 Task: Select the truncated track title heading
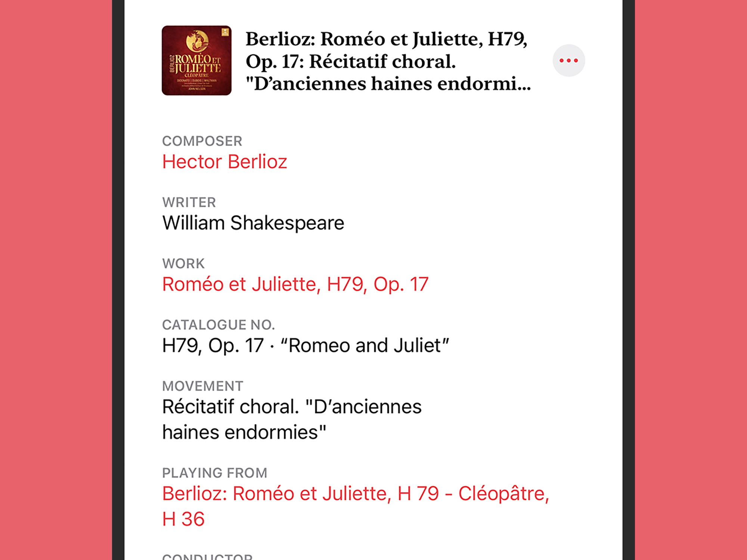point(388,61)
